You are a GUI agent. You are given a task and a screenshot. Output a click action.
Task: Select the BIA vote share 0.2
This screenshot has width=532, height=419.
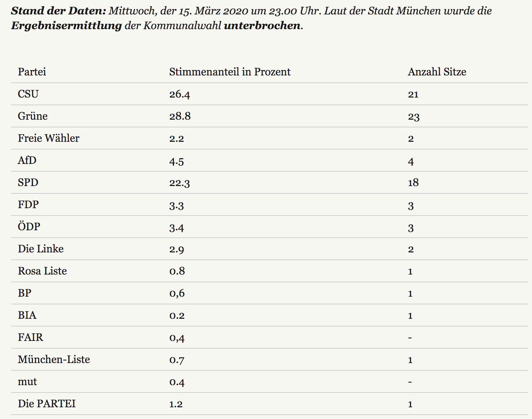(177, 315)
